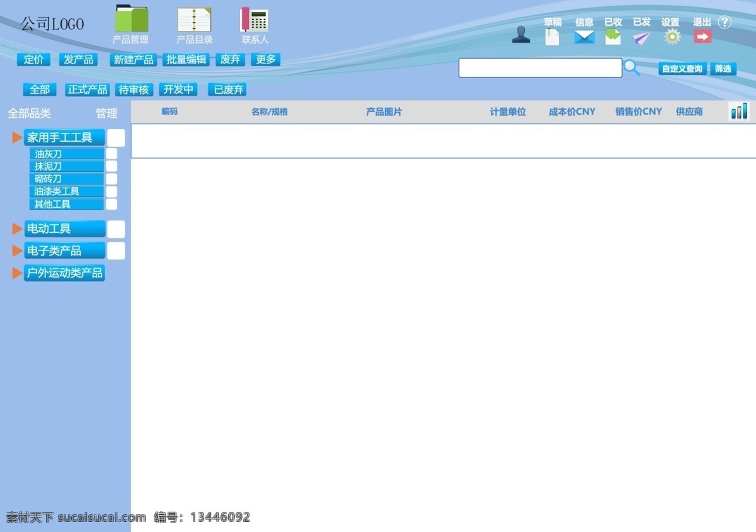The width and height of the screenshot is (756, 532).
Task: Select the 电动工具 category
Action: click(x=64, y=229)
